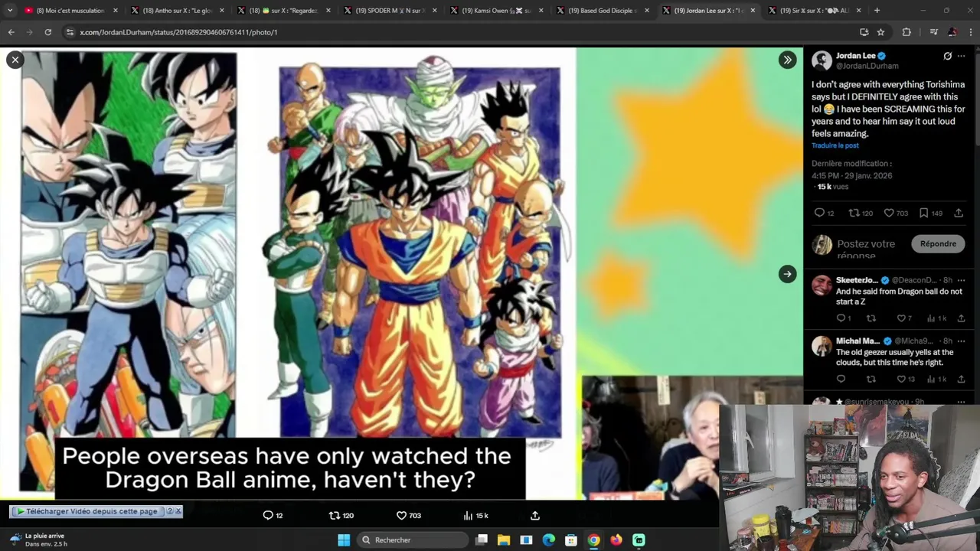Open a new browser tab plus button
980x551 pixels.
tap(877, 11)
